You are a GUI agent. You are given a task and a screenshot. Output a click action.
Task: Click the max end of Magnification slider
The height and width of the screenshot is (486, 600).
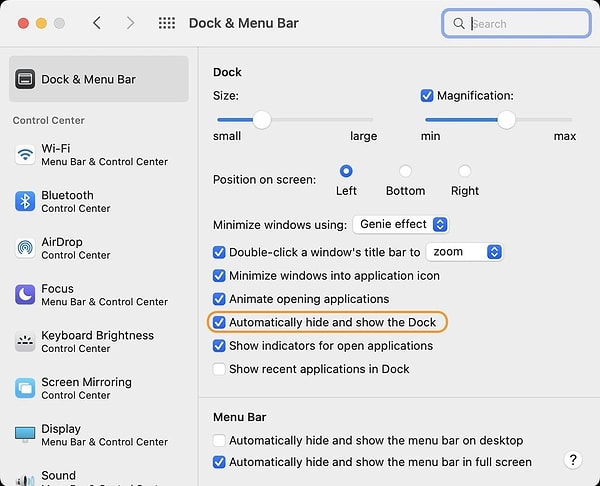tap(565, 136)
